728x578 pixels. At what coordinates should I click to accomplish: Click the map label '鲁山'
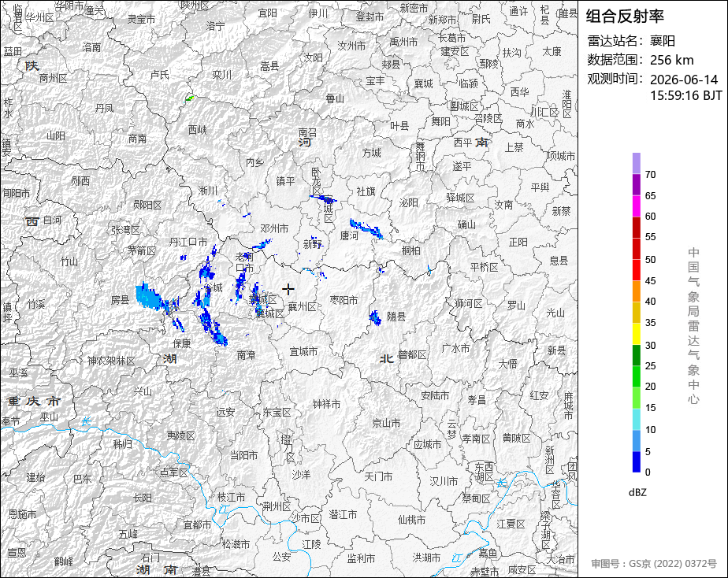(335, 98)
